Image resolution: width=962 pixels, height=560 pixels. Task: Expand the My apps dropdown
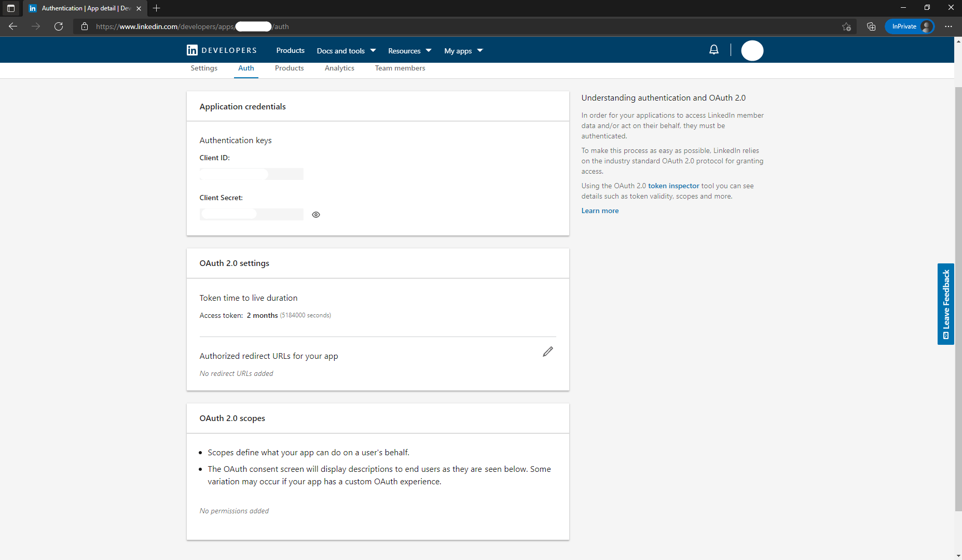tap(463, 51)
